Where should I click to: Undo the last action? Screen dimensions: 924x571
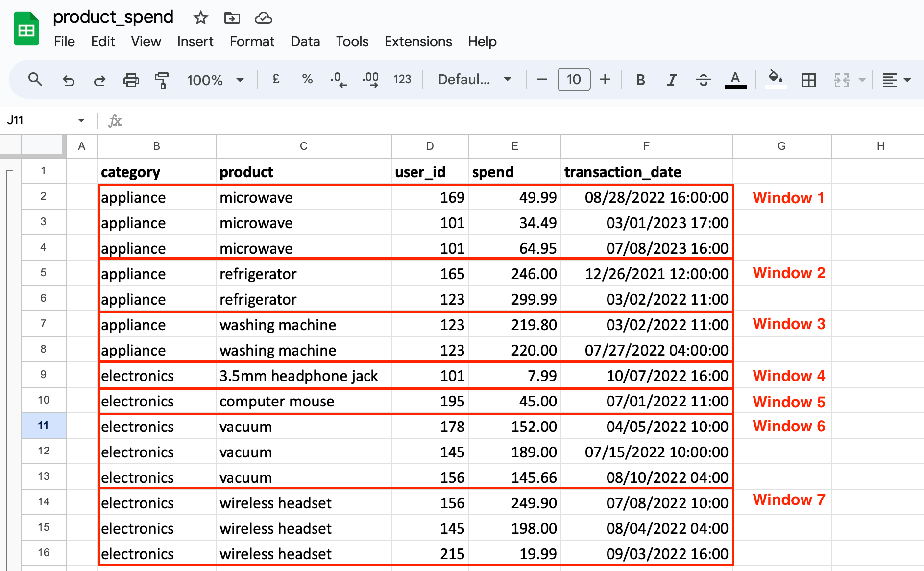[x=68, y=79]
